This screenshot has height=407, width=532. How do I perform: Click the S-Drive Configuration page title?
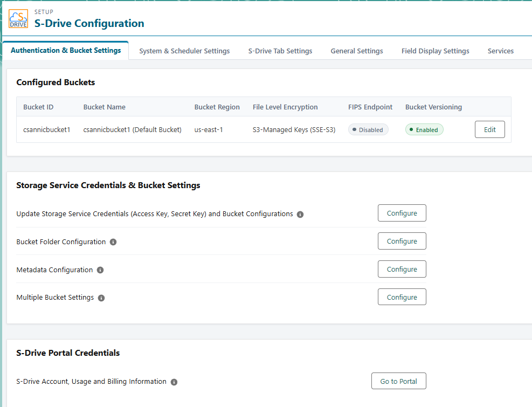tap(89, 23)
